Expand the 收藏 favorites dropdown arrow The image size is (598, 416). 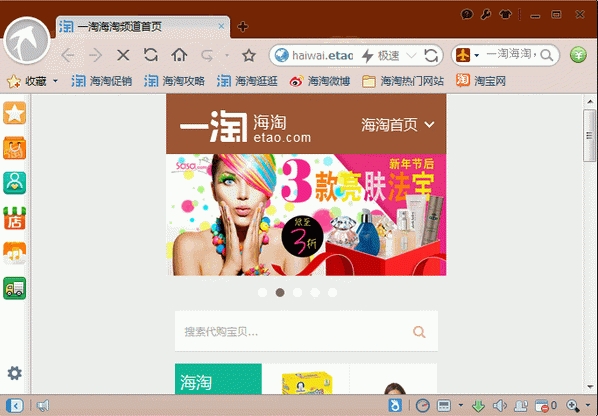[x=55, y=81]
